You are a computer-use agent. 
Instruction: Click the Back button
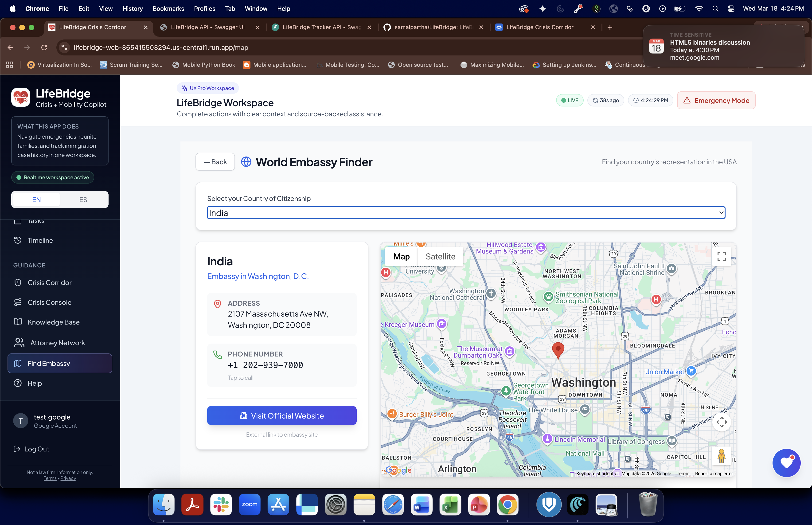tap(215, 162)
